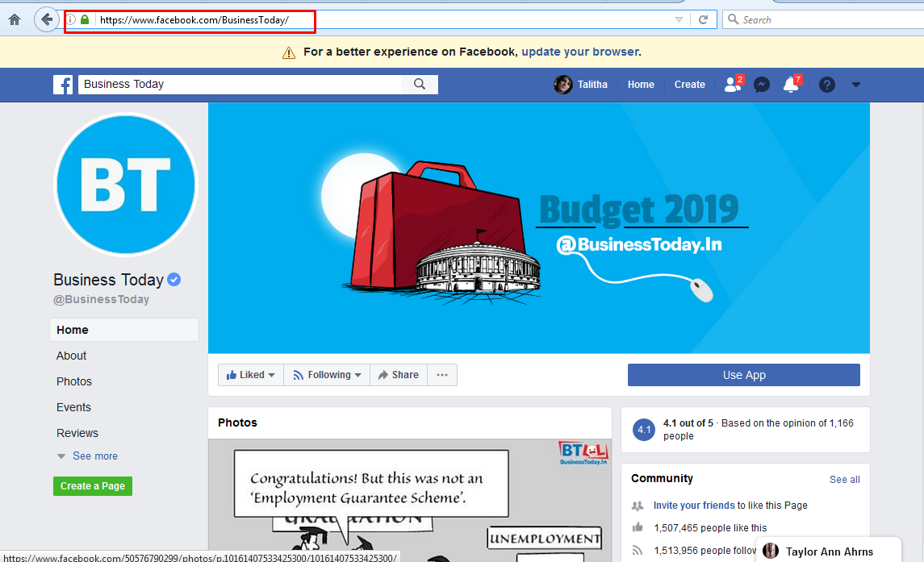This screenshot has width=924, height=562.
Task: Click the Facebook logo icon
Action: 63,85
